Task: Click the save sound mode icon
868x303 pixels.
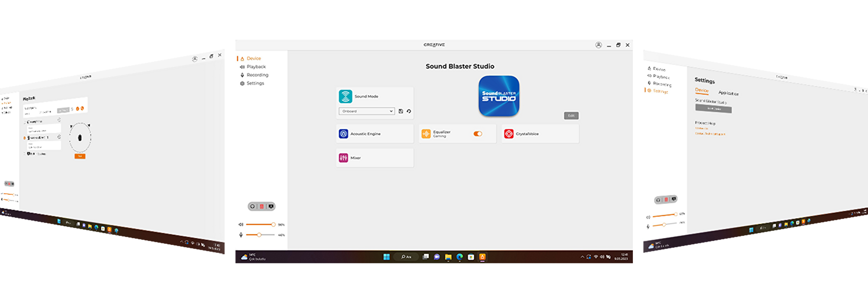Action: tap(401, 111)
